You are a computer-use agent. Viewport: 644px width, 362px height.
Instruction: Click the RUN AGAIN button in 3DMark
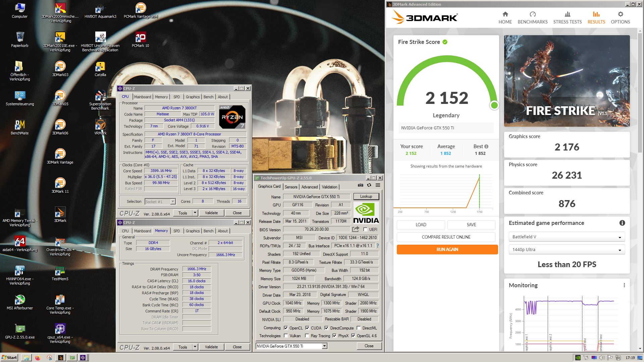[x=447, y=249]
